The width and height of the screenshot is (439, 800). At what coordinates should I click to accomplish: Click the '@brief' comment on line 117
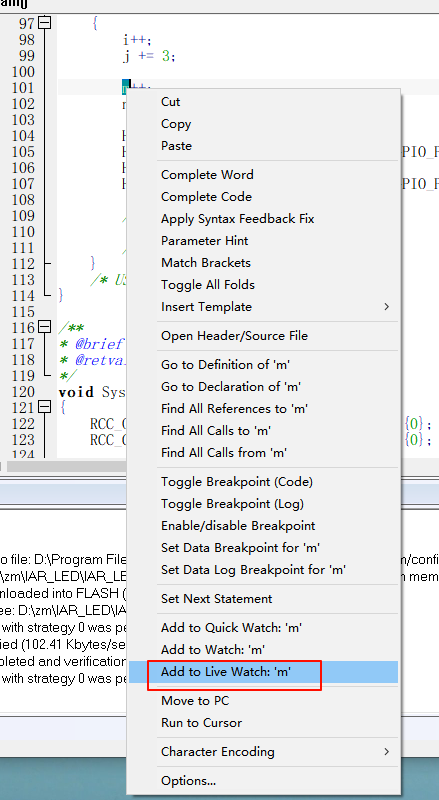[98, 344]
